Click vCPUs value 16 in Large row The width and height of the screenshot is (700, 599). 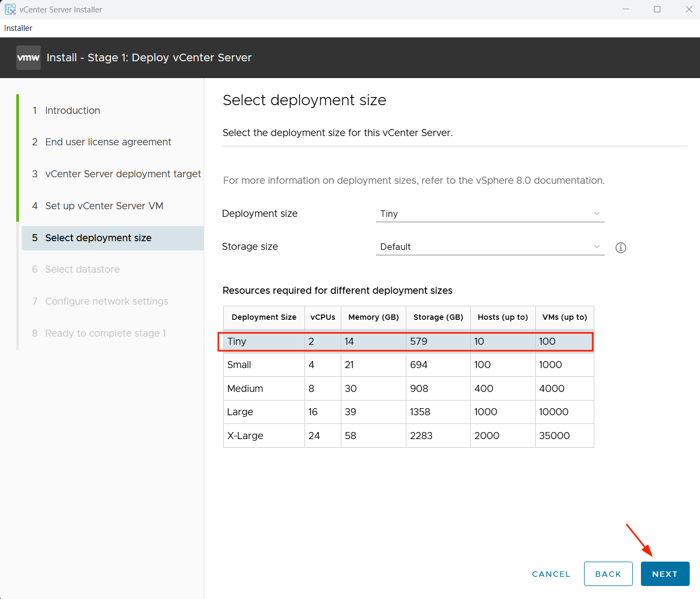pyautogui.click(x=313, y=412)
